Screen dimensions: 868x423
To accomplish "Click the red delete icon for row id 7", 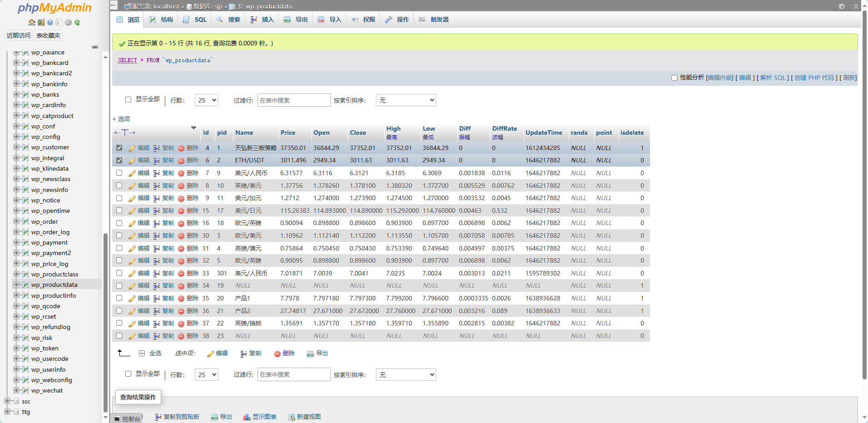I will click(181, 173).
